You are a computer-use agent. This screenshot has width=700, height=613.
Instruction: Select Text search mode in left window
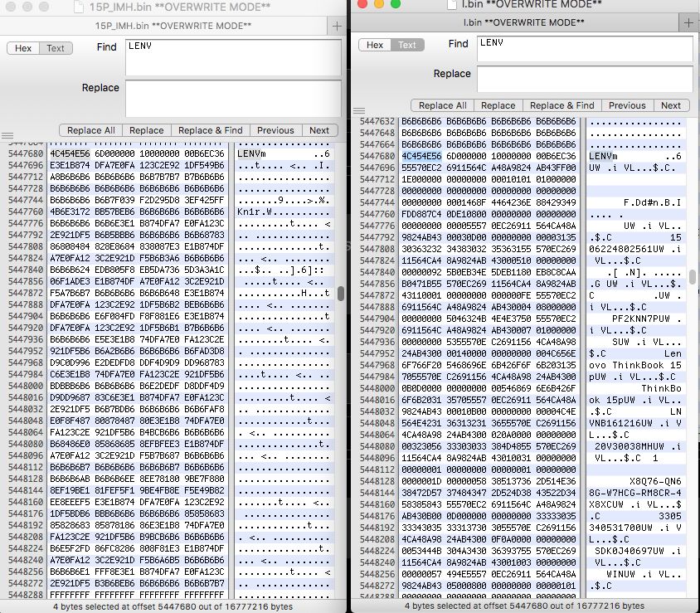click(56, 48)
